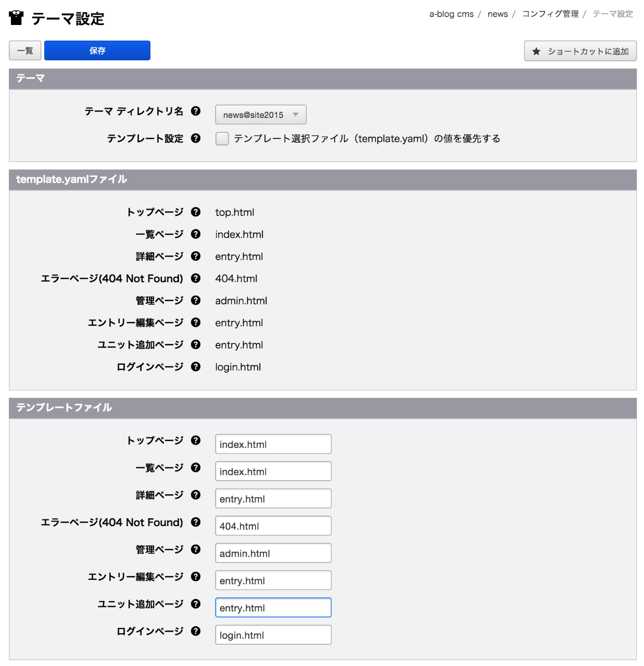Image resolution: width=644 pixels, height=666 pixels.
Task: Open コンフィグ管理 from the breadcrumb
Action: pyautogui.click(x=550, y=14)
